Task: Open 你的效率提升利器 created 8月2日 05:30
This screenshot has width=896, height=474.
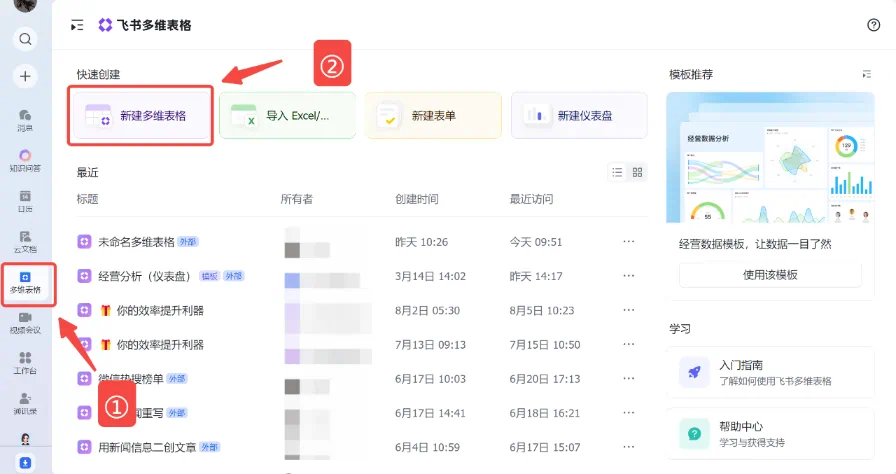Action: [160, 310]
